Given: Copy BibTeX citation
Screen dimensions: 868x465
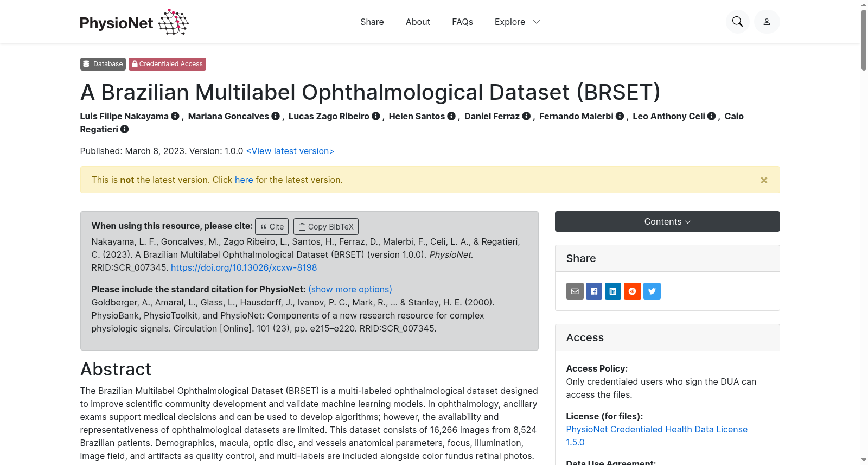Looking at the screenshot, I should [x=326, y=226].
